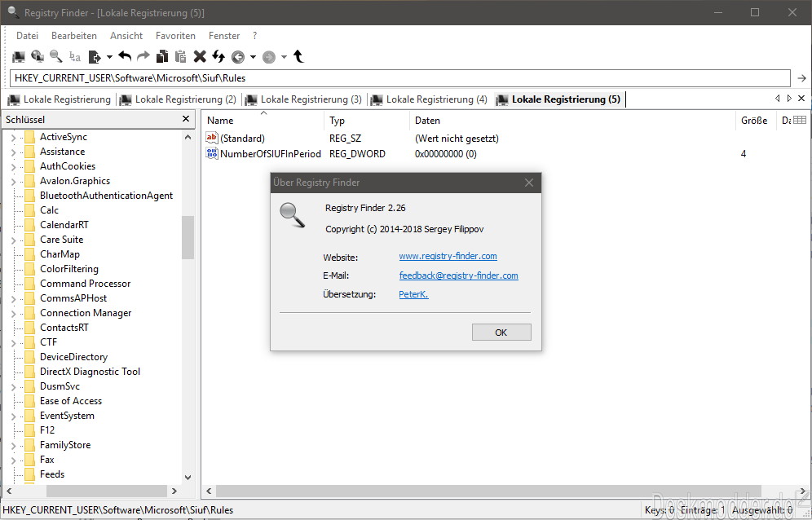
Task: Open the ? help menu
Action: [255, 36]
